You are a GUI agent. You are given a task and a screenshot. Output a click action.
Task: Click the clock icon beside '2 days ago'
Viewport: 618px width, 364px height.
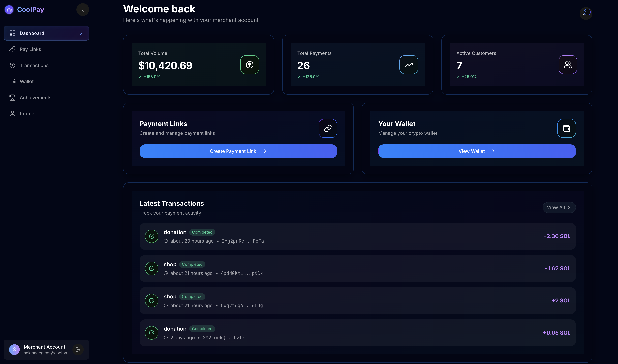click(166, 338)
